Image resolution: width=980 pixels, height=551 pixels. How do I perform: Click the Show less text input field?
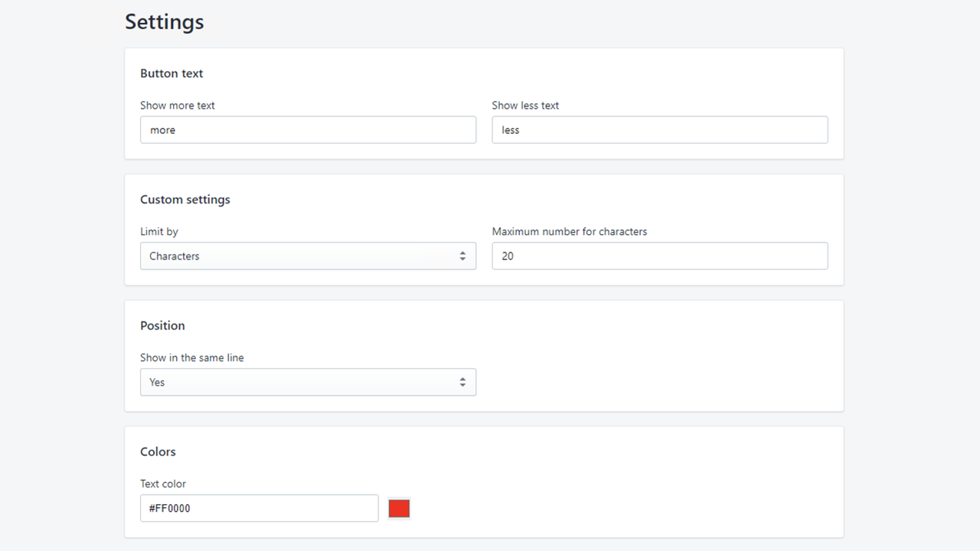point(660,130)
